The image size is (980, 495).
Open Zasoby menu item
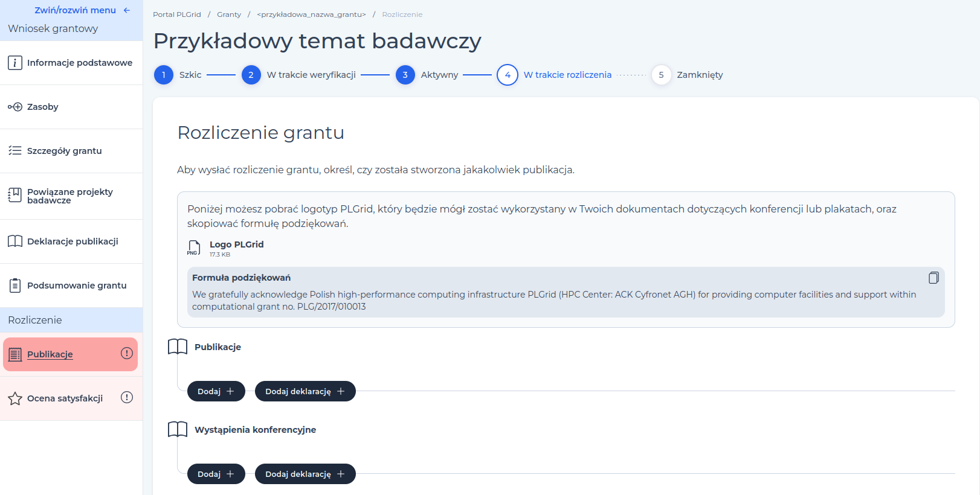71,107
